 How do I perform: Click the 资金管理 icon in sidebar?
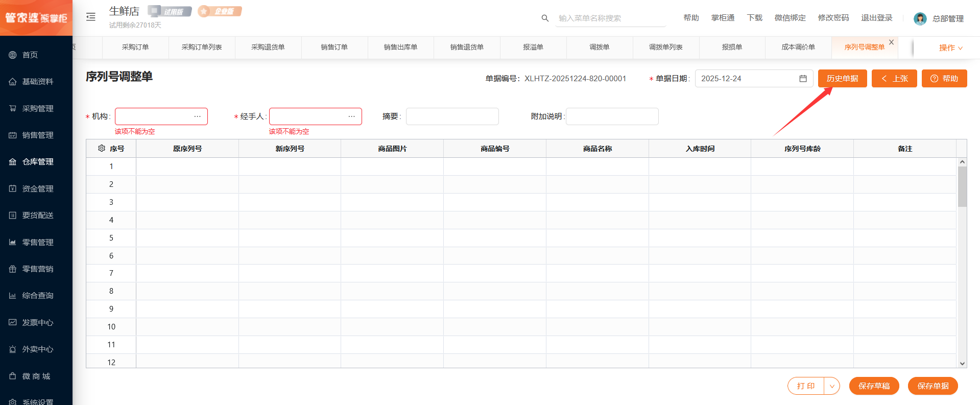point(13,188)
